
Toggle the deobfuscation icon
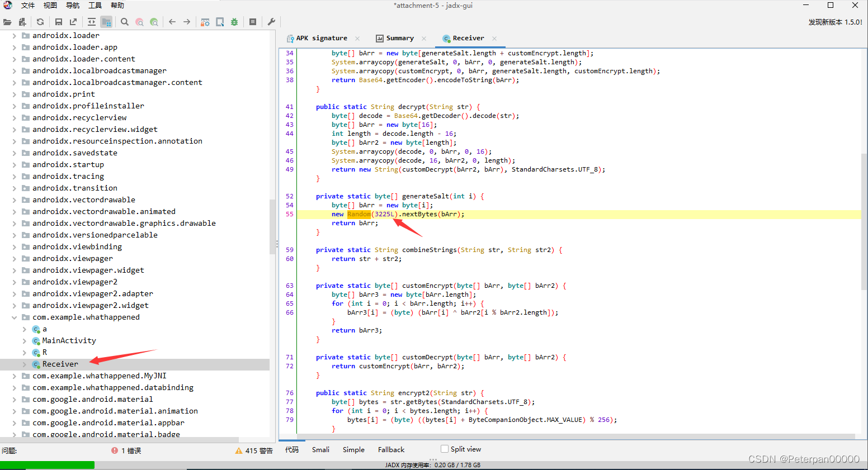coord(205,22)
